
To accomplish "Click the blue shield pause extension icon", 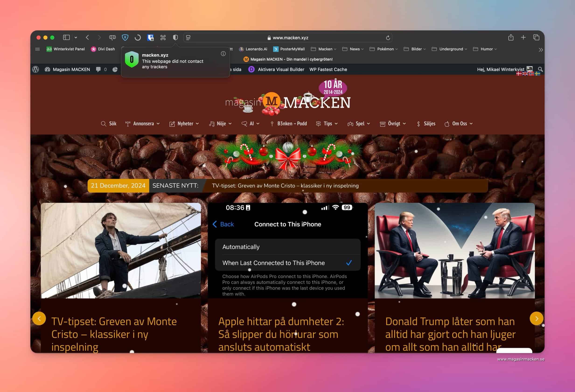I will click(125, 37).
